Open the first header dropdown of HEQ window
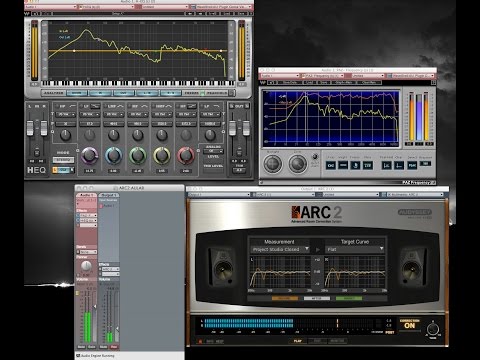The height and width of the screenshot is (360, 480). pos(51,7)
